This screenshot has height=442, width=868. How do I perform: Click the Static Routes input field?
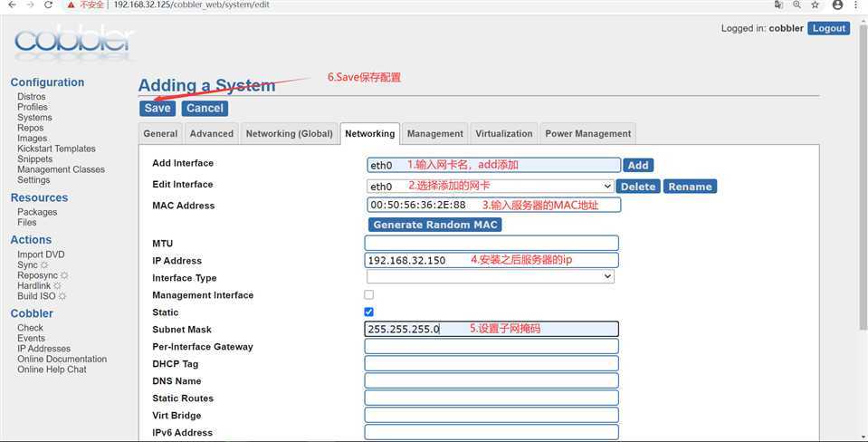pos(491,398)
